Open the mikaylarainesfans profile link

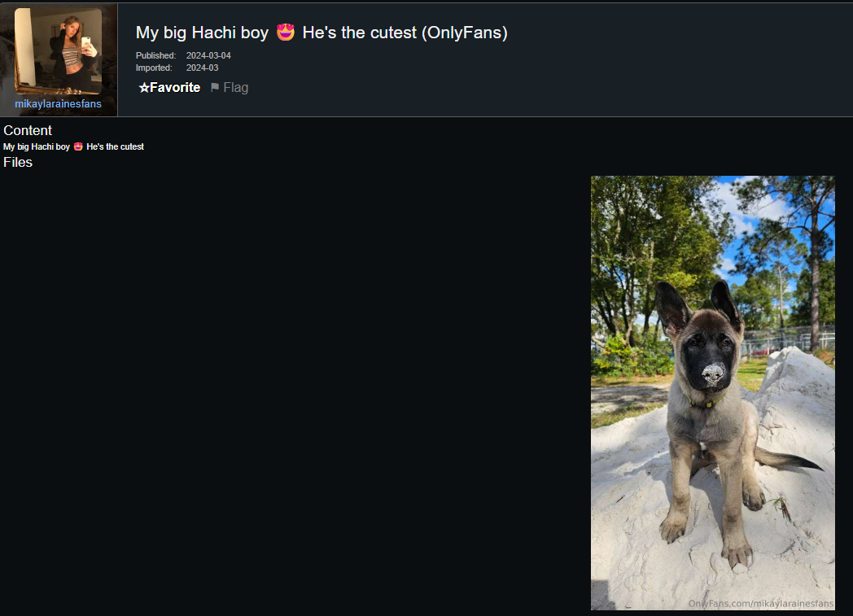pyautogui.click(x=59, y=104)
